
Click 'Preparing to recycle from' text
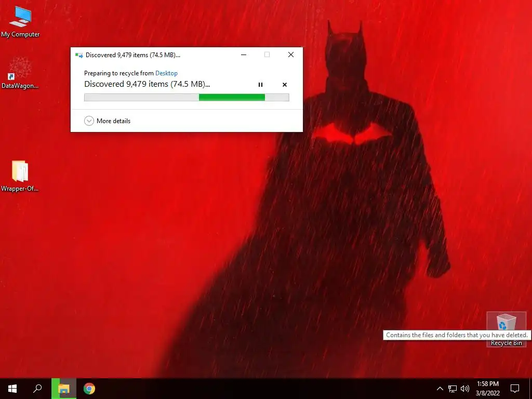(119, 73)
